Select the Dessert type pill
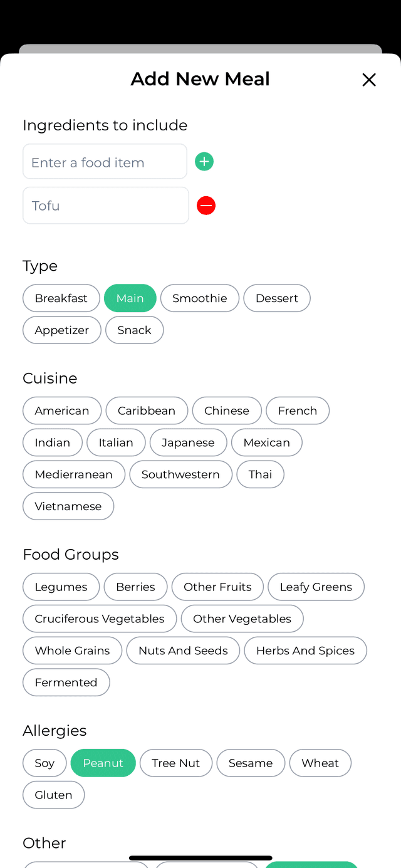This screenshot has height=868, width=401. click(276, 298)
